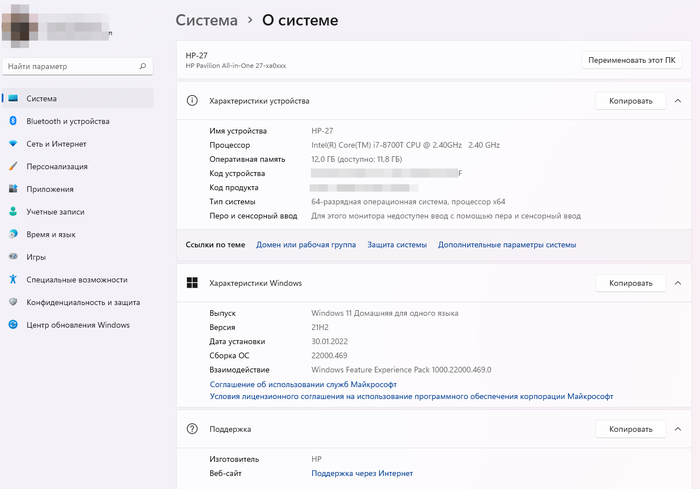Open Приложения section
Viewport: 700px width, 489px height.
pyautogui.click(x=77, y=189)
